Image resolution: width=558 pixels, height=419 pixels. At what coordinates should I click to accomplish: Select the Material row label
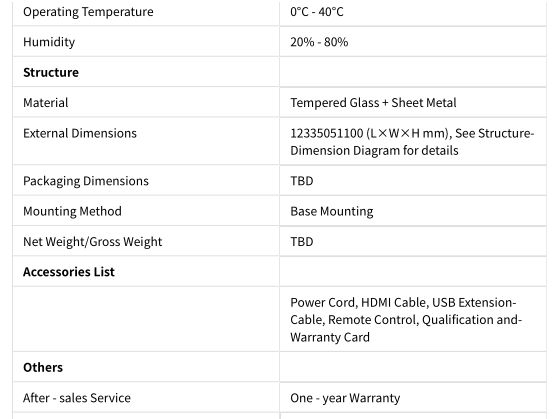click(46, 103)
